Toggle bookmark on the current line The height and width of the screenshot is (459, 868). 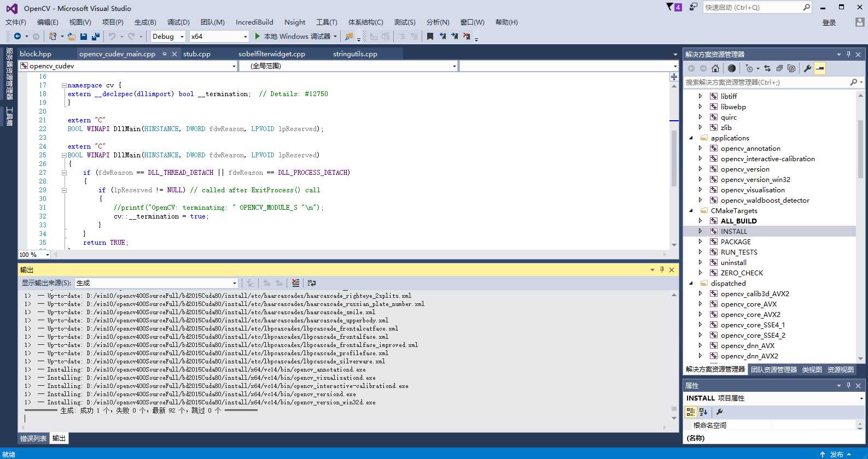pyautogui.click(x=430, y=36)
